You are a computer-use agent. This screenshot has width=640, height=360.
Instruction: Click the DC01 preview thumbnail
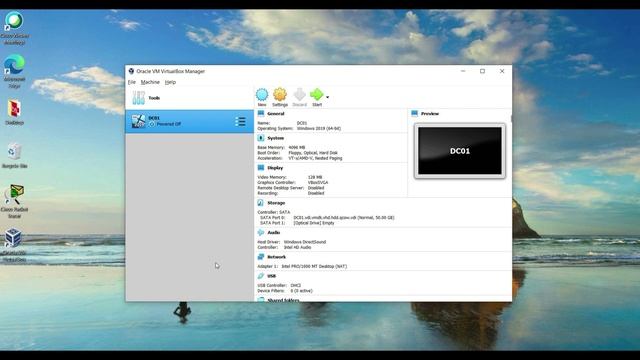tap(460, 151)
